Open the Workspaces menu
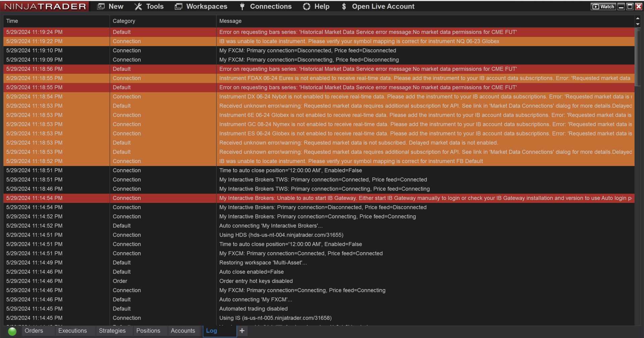The image size is (644, 338). (206, 6)
